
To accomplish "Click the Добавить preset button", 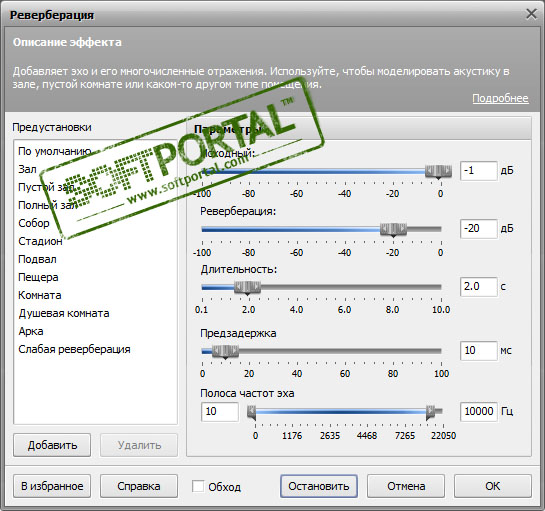I will point(52,445).
